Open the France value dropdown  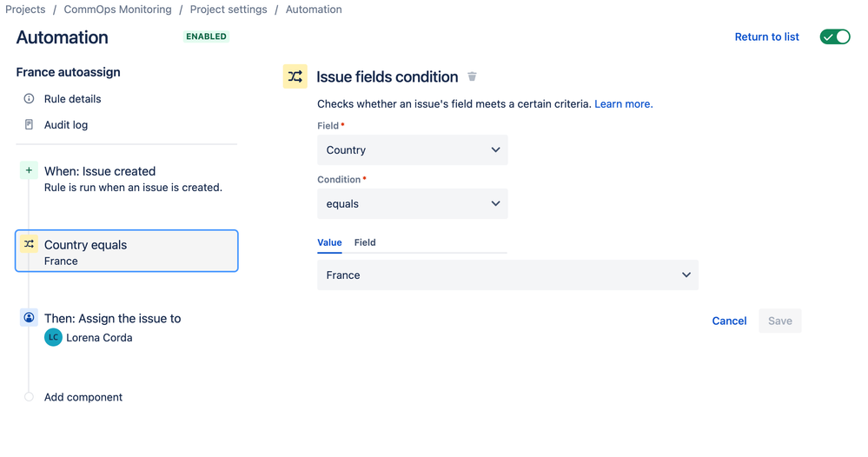pyautogui.click(x=507, y=275)
